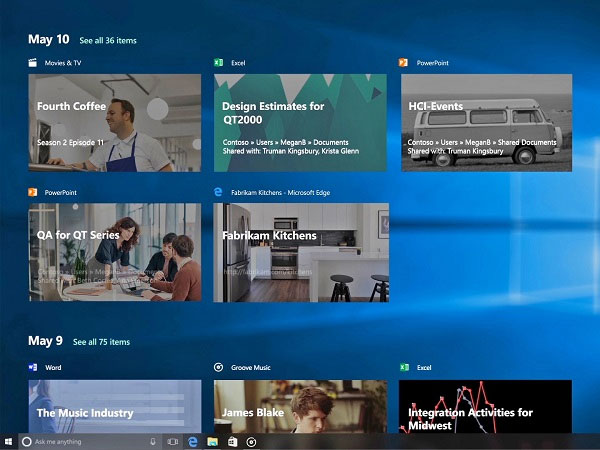
Task: Click the Excel icon above Integration Activities card
Action: pyautogui.click(x=404, y=367)
